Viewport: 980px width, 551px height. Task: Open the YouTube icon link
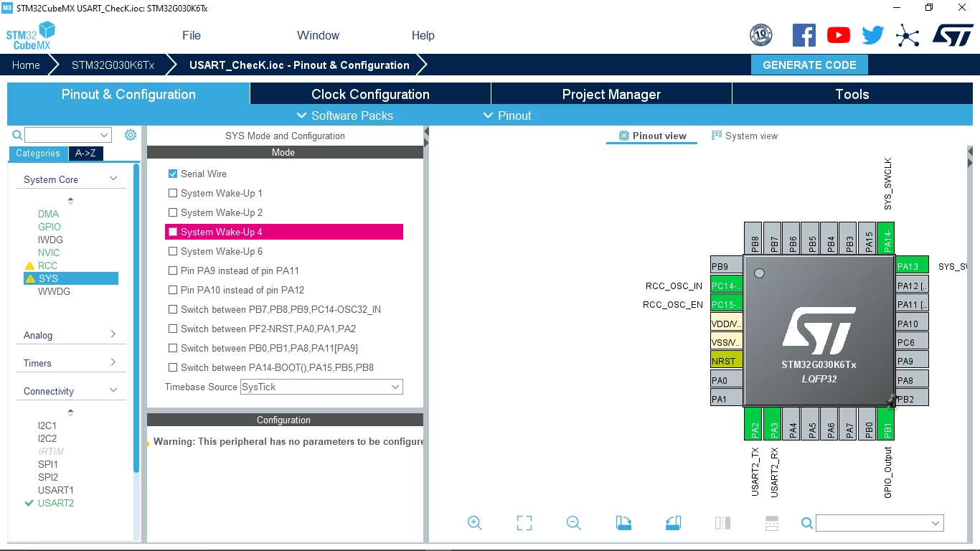tap(838, 35)
